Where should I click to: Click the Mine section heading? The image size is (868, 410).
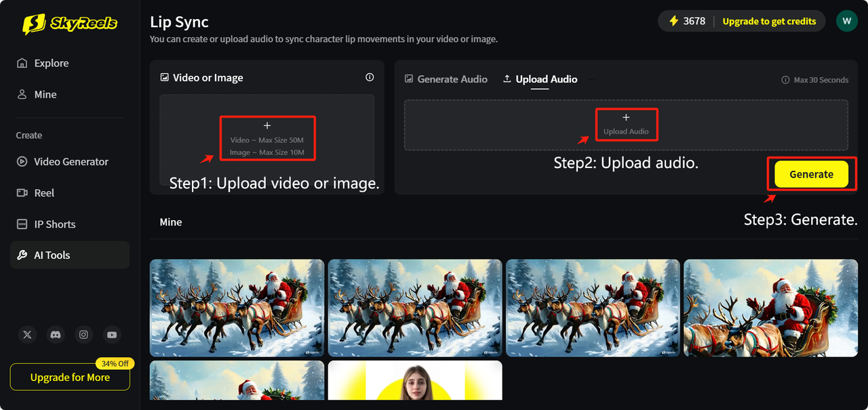(x=171, y=222)
